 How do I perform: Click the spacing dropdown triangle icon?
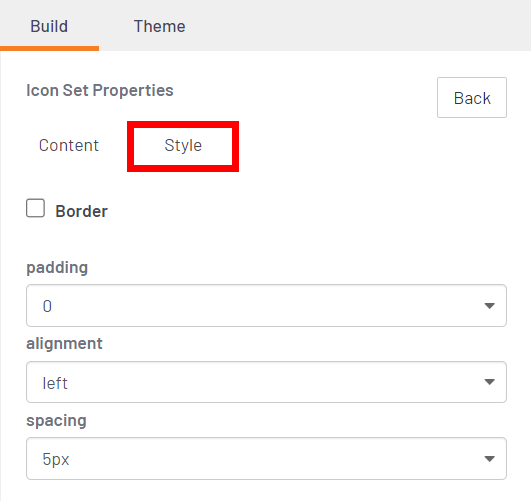pyautogui.click(x=489, y=459)
